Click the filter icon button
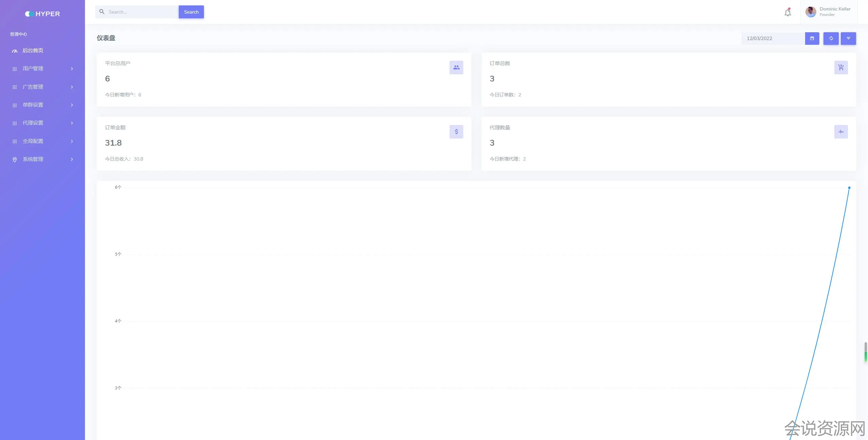The height and width of the screenshot is (440, 868). coord(848,38)
